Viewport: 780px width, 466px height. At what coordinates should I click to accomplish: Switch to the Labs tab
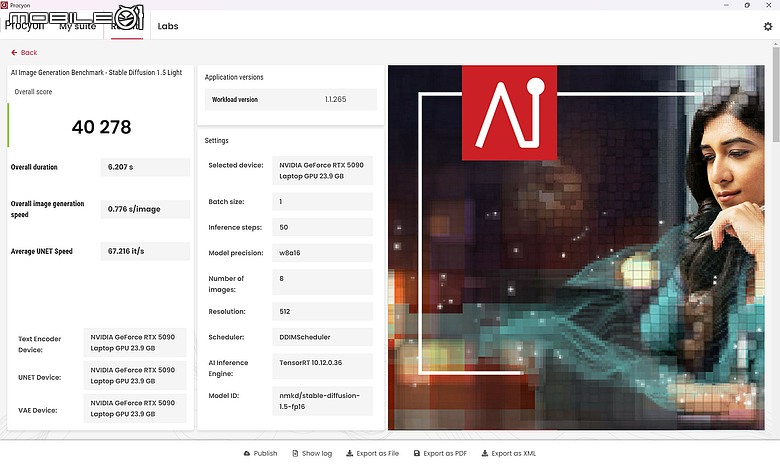point(168,26)
